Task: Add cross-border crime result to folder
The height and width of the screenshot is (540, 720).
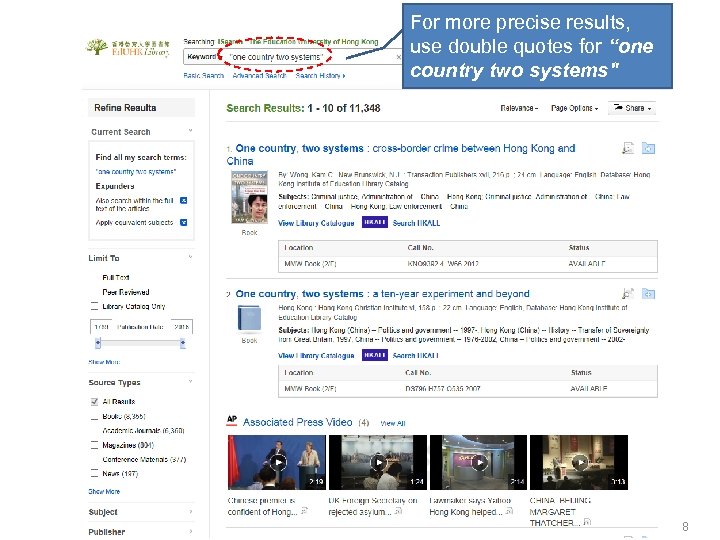Action: tap(648, 148)
